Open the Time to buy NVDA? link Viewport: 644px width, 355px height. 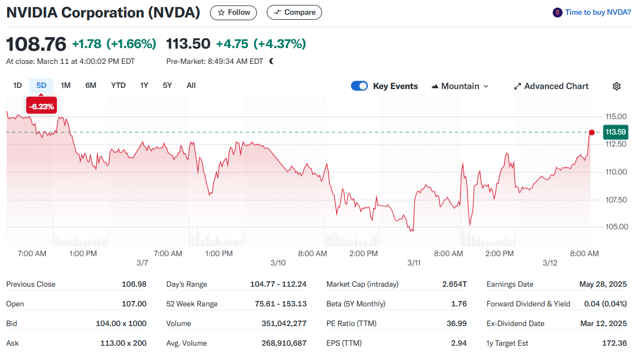pos(598,13)
